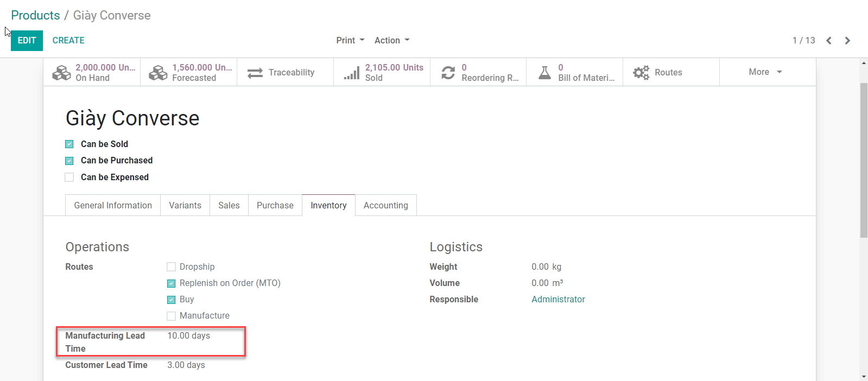The height and width of the screenshot is (381, 868).
Task: Open Traceability via the arrows icon
Action: [x=255, y=73]
